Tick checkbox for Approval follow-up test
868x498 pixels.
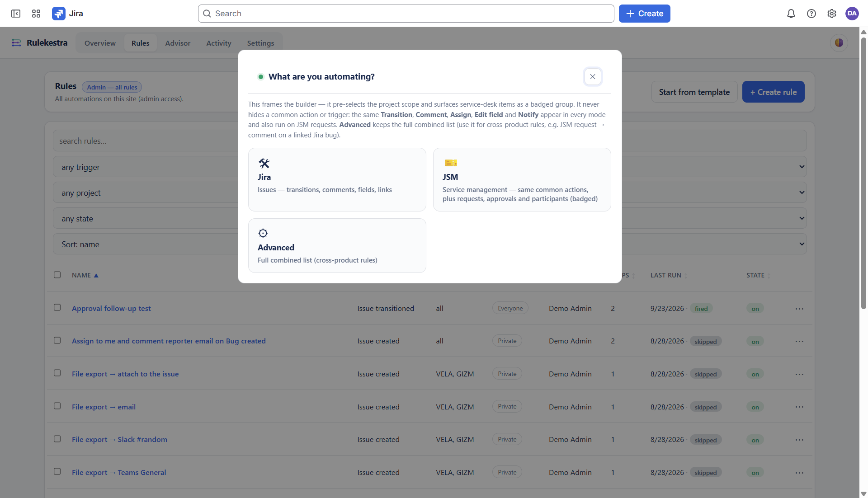pyautogui.click(x=57, y=307)
